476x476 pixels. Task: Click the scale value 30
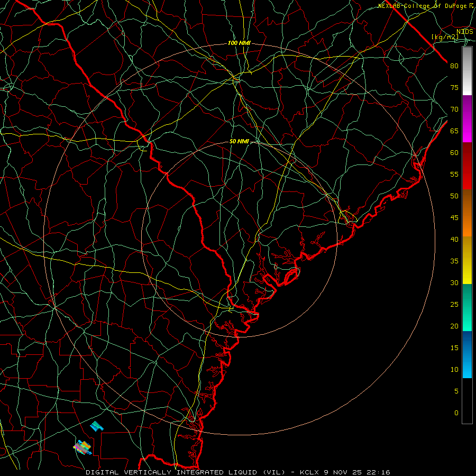coord(454,282)
